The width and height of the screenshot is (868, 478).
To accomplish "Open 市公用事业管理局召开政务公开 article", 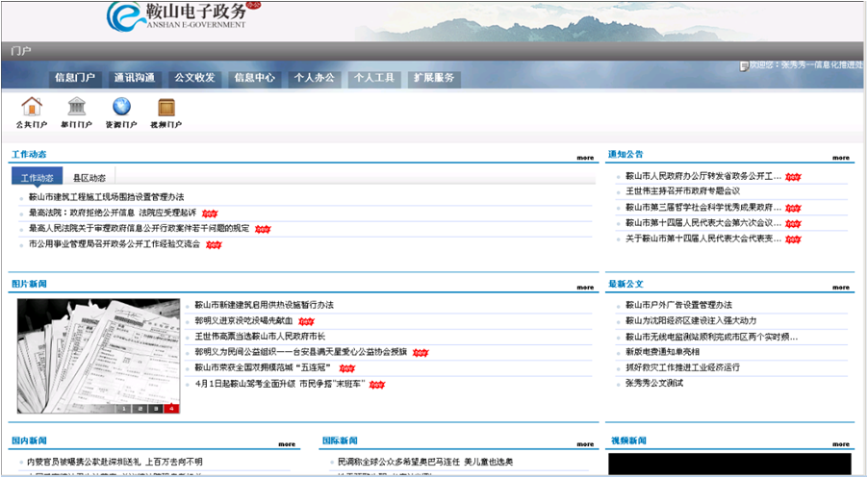I will tap(115, 244).
